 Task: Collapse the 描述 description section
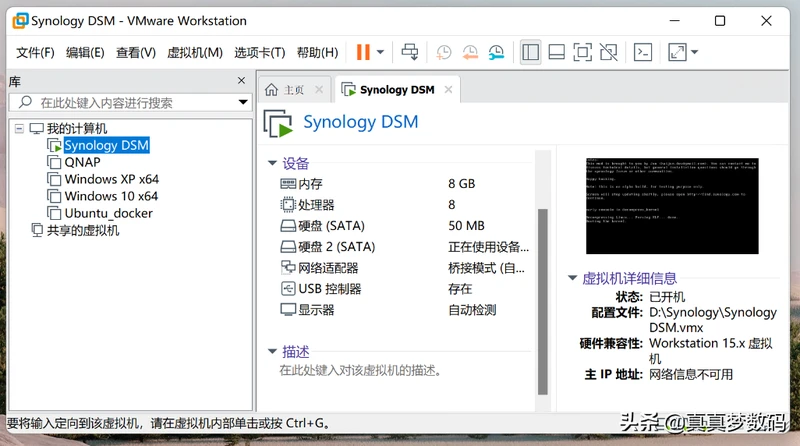point(272,352)
